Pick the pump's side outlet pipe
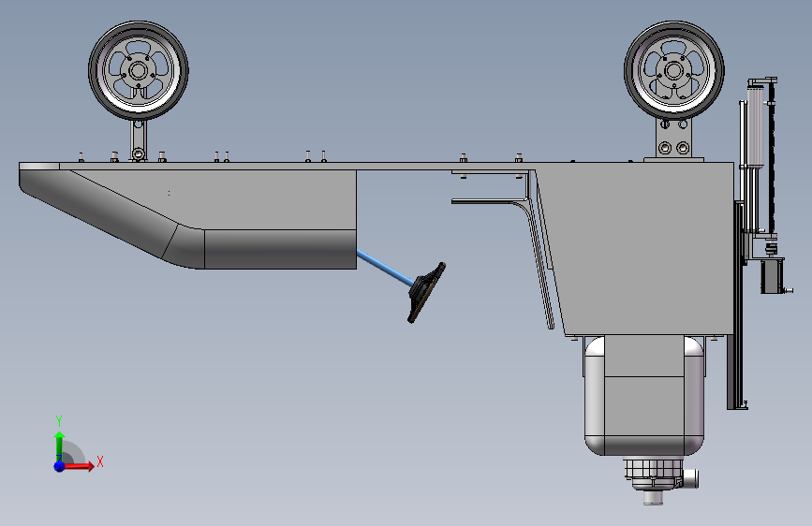 tap(691, 478)
